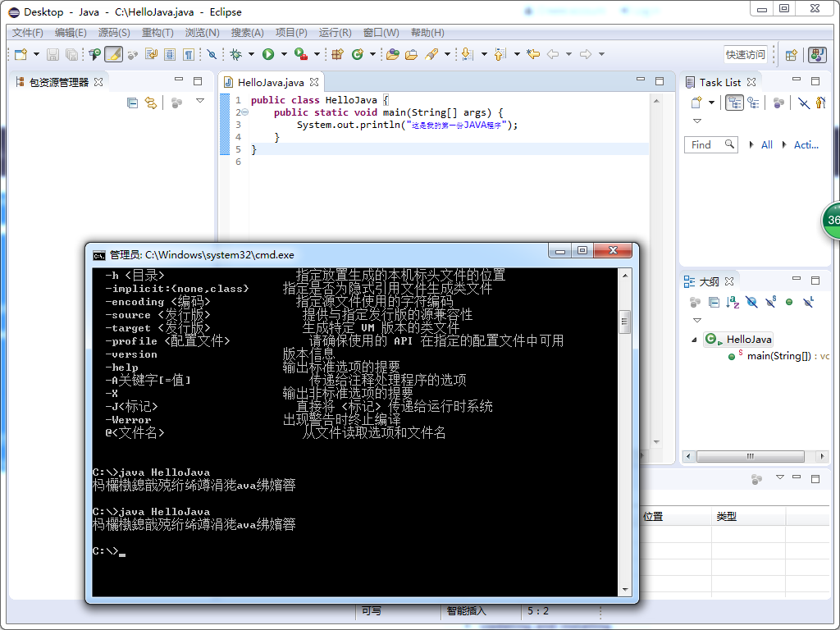Click the Save disk icon in toolbar

[x=52, y=54]
